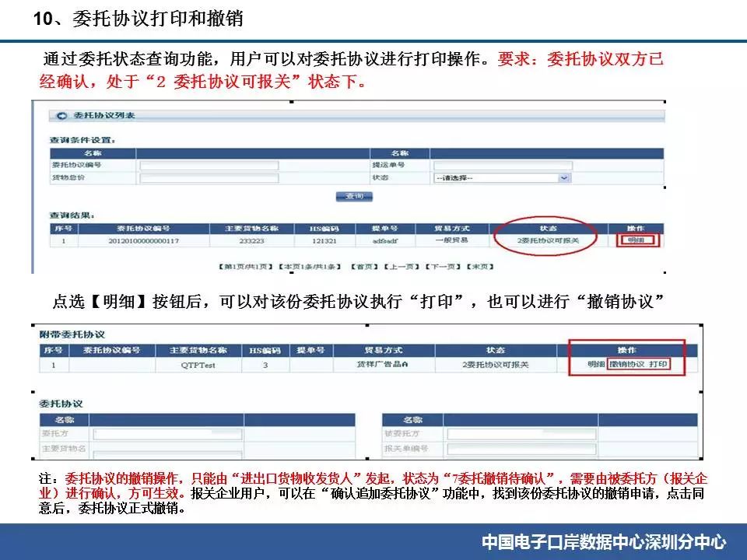This screenshot has width=747, height=560.
Task: Click 撤销协议 link in the attached agreement row
Action: pos(626,364)
